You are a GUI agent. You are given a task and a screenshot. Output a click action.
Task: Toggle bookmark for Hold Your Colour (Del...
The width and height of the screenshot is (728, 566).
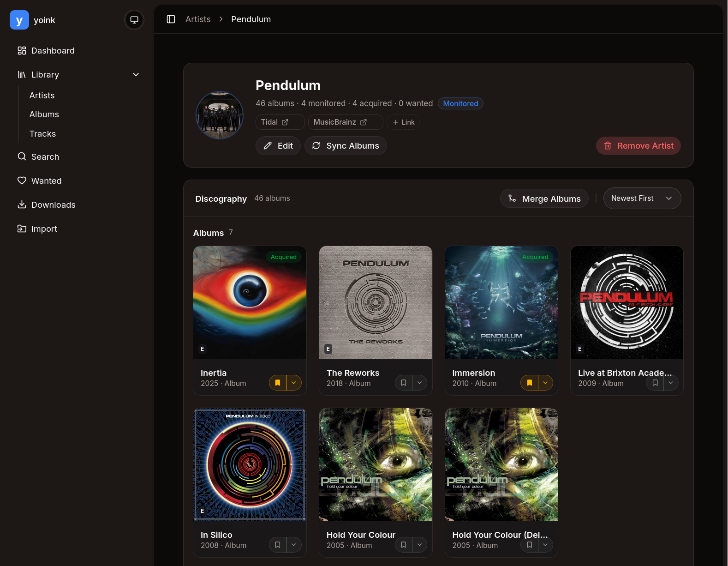point(530,545)
